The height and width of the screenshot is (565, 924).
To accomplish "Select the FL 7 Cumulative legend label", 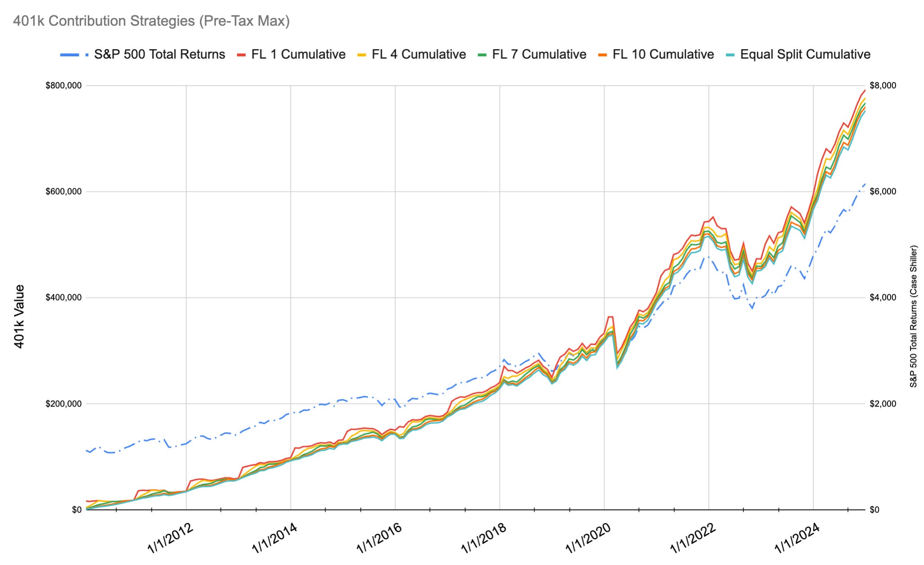I will pyautogui.click(x=539, y=55).
